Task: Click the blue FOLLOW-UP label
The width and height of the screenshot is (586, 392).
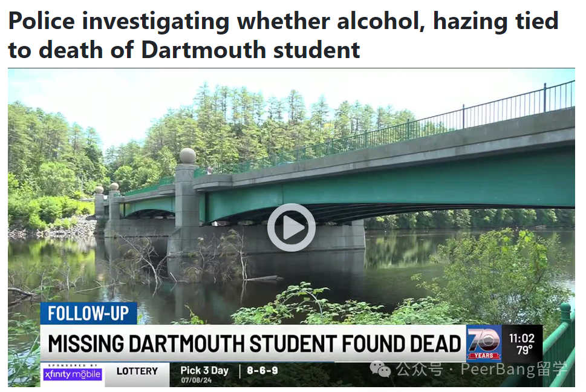Action: tap(88, 313)
